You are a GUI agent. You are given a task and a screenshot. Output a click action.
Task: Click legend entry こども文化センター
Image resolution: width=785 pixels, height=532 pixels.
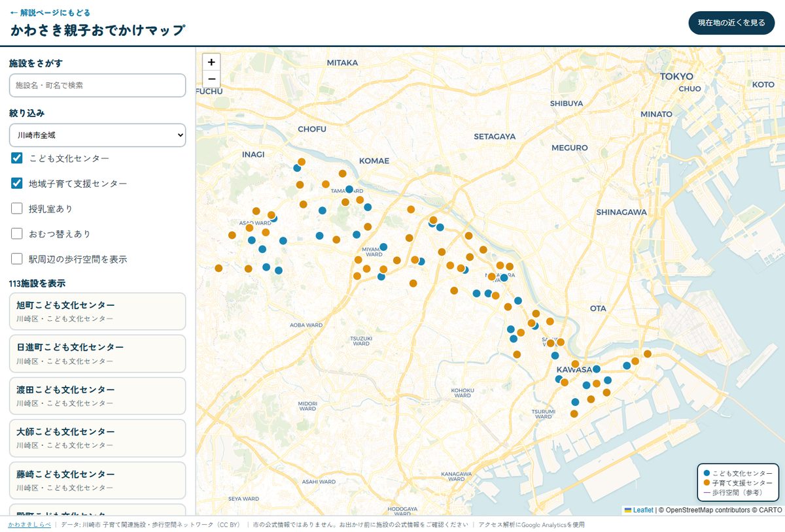pyautogui.click(x=738, y=473)
